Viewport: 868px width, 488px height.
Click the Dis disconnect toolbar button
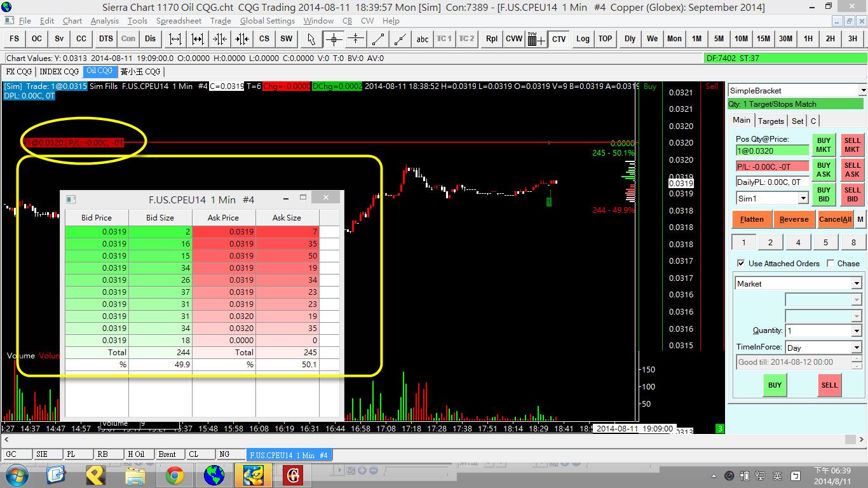click(x=150, y=39)
